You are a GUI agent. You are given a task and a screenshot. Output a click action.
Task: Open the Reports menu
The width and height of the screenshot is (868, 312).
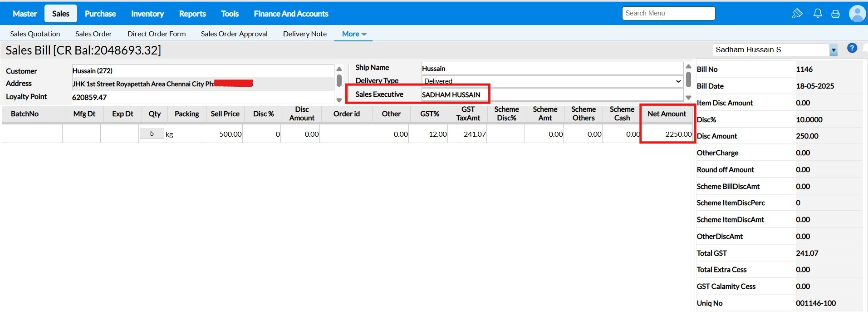pyautogui.click(x=192, y=14)
